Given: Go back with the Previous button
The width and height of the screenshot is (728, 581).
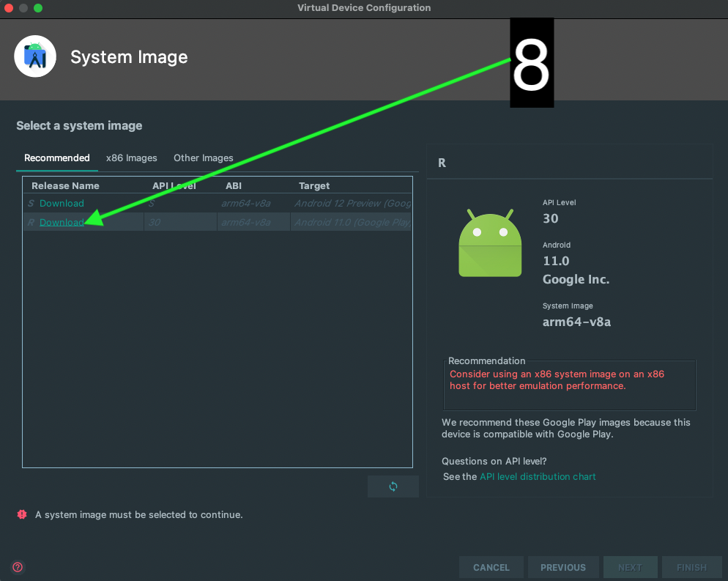Looking at the screenshot, I should click(x=563, y=567).
